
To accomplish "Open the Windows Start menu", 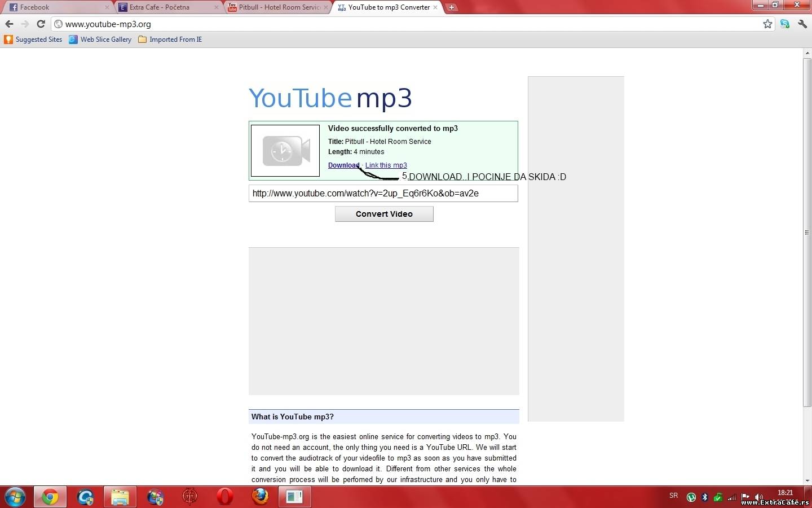I will point(15,497).
